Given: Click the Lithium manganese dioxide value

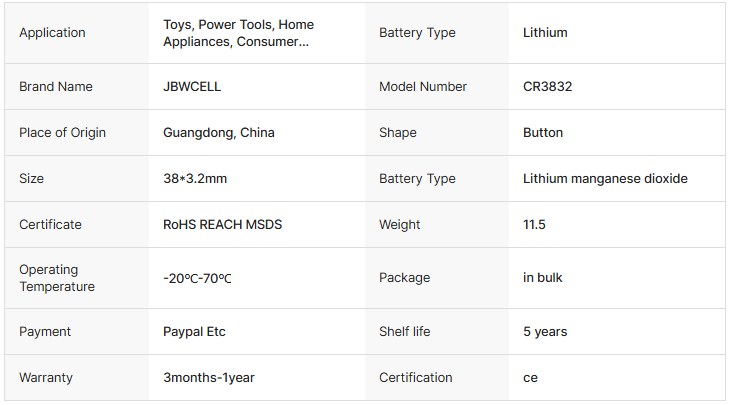Looking at the screenshot, I should point(605,179).
